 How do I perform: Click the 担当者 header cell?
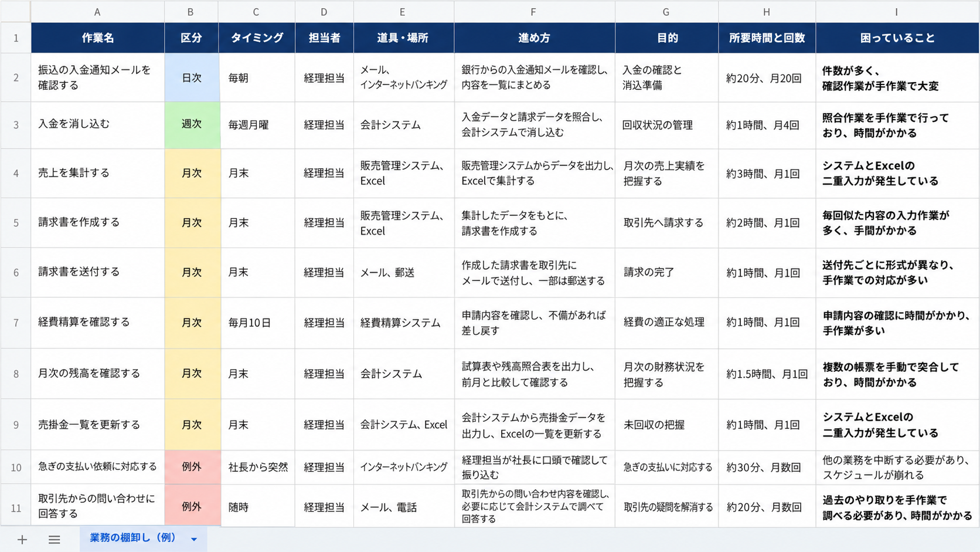click(324, 38)
